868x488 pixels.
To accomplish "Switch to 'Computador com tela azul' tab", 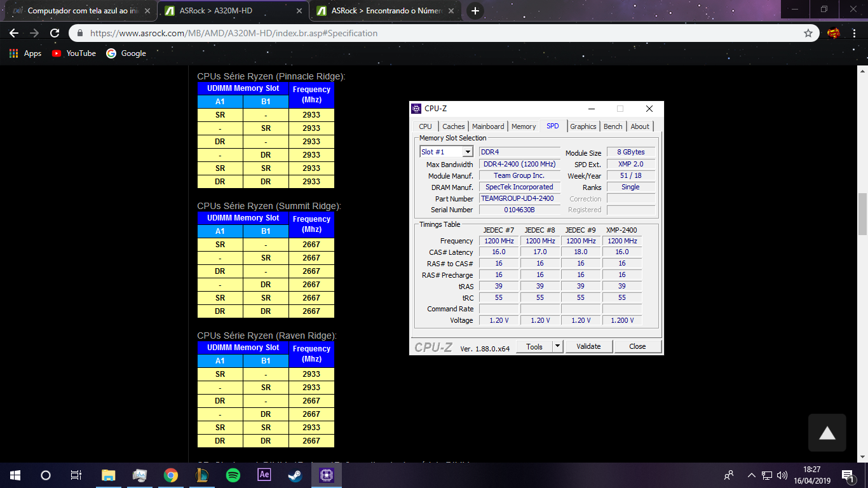I will click(80, 11).
